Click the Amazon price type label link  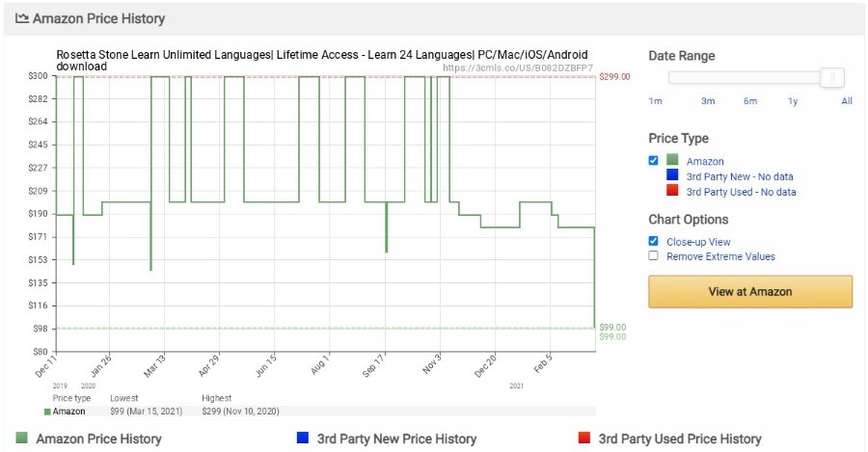(x=705, y=162)
